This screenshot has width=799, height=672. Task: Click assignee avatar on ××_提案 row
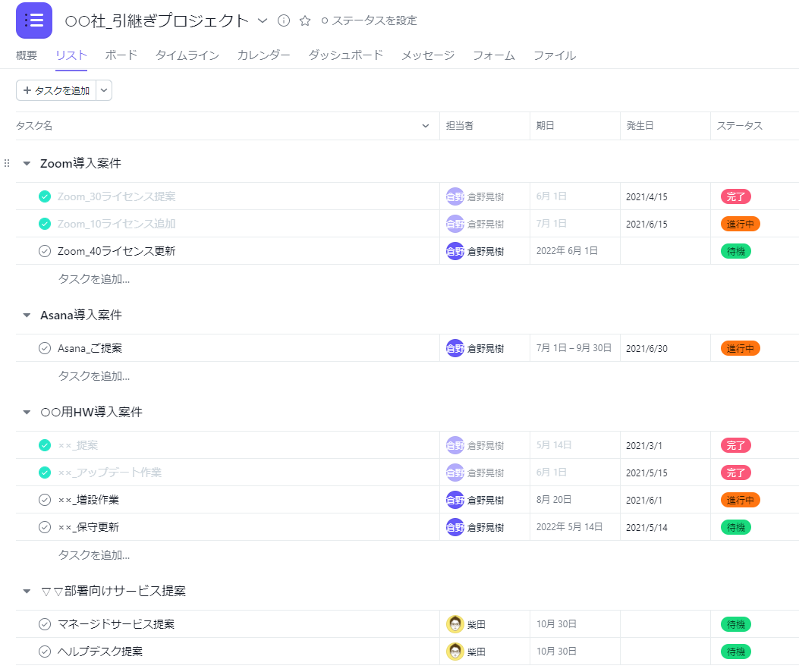455,446
